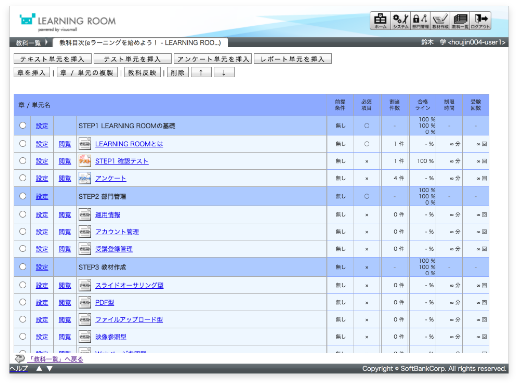518x386 pixels.
Task: Open 閲覧 link for アンケート row
Action: pyautogui.click(x=65, y=178)
